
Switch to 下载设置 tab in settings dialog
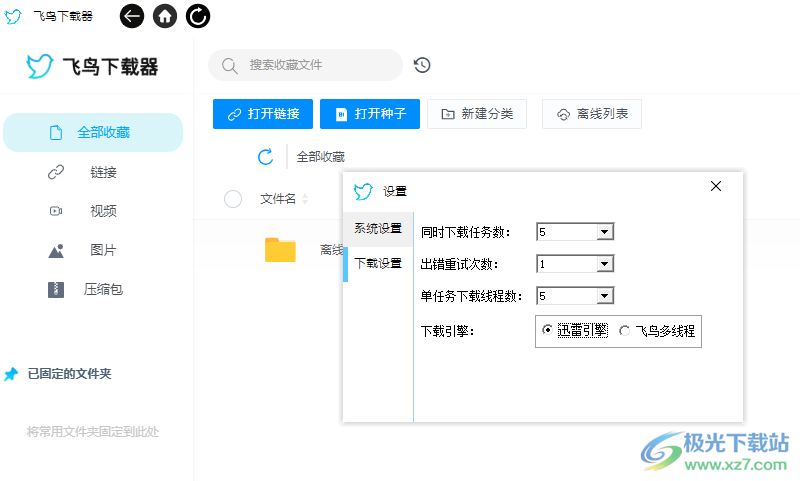tap(378, 264)
